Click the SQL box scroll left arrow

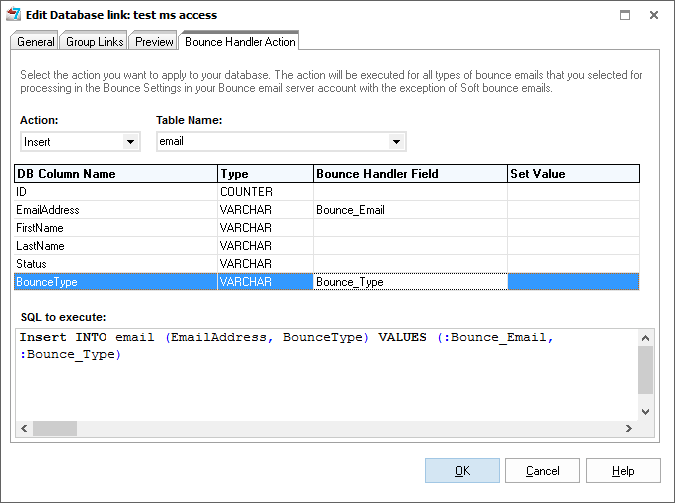[x=24, y=428]
